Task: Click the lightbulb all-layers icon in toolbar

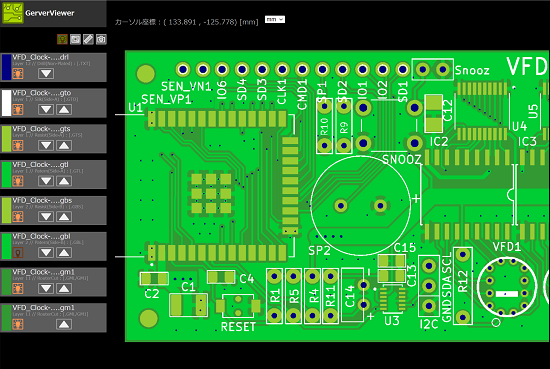Action: point(62,39)
